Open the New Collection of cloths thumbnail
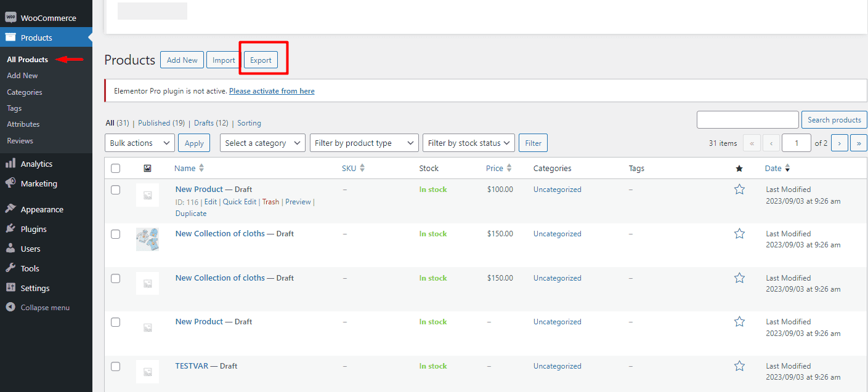The height and width of the screenshot is (392, 868). tap(147, 239)
